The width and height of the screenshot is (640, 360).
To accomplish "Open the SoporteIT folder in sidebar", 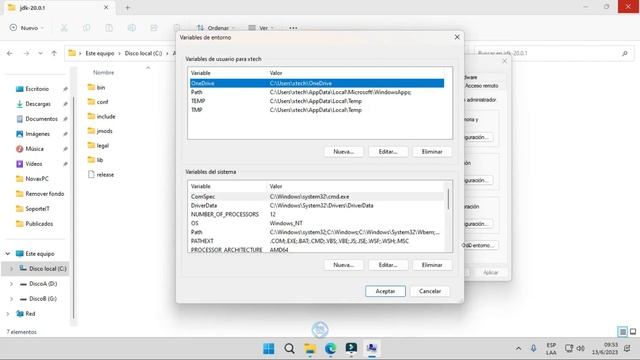I will [37, 209].
